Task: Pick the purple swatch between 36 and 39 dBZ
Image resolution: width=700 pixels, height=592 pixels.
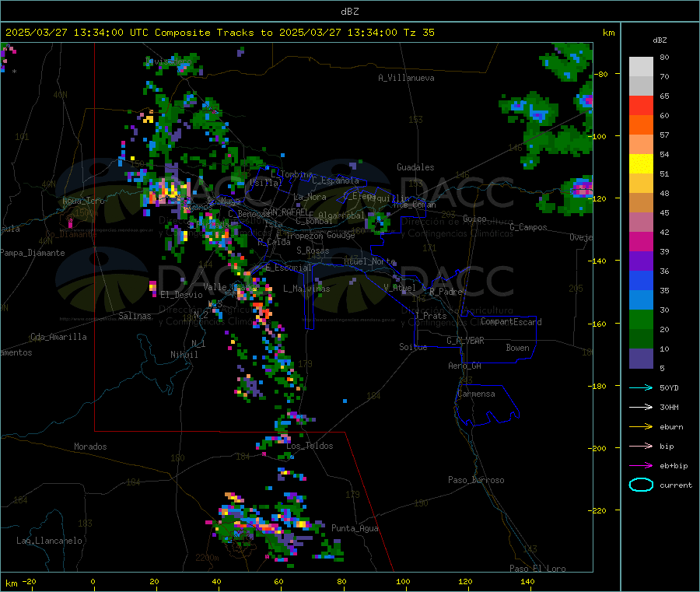Action: pos(641,261)
